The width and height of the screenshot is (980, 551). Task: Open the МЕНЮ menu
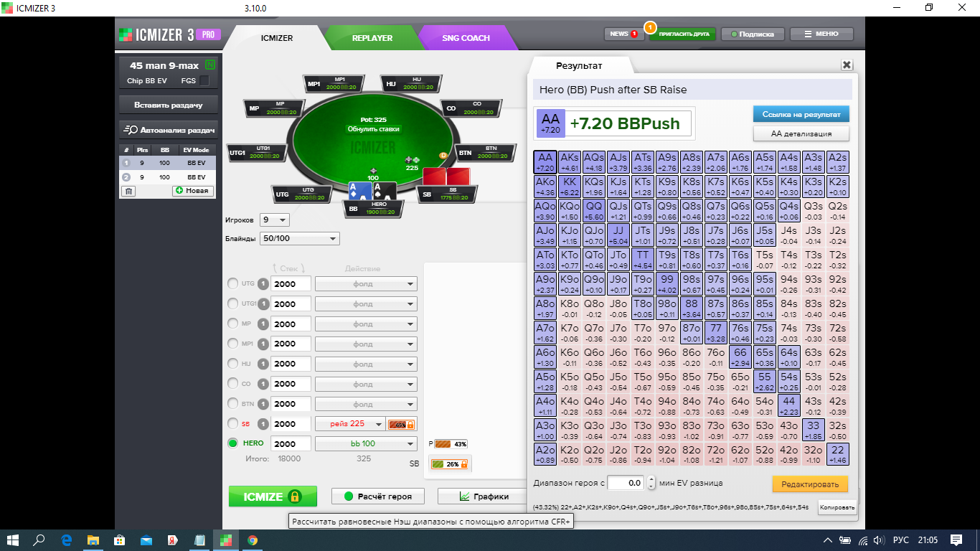[821, 34]
